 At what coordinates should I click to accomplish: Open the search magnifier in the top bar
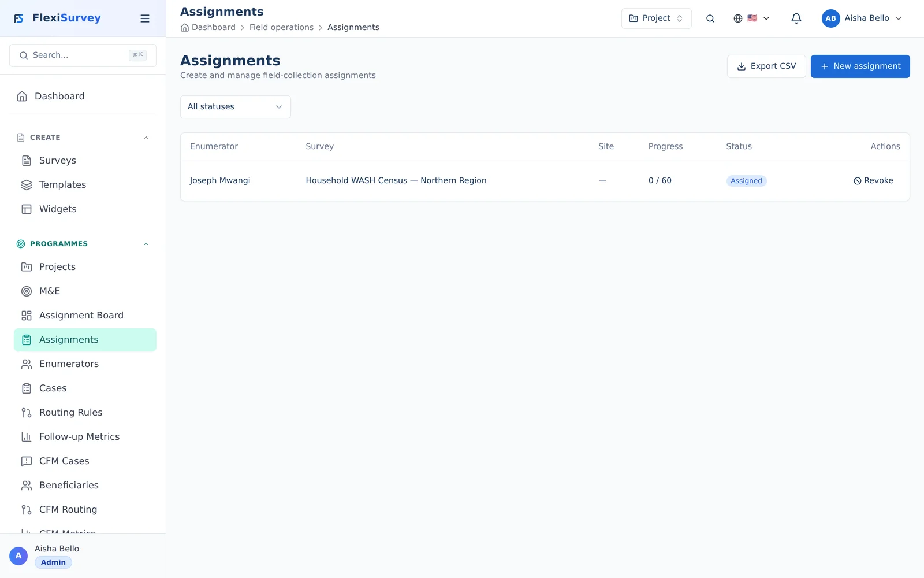point(710,18)
